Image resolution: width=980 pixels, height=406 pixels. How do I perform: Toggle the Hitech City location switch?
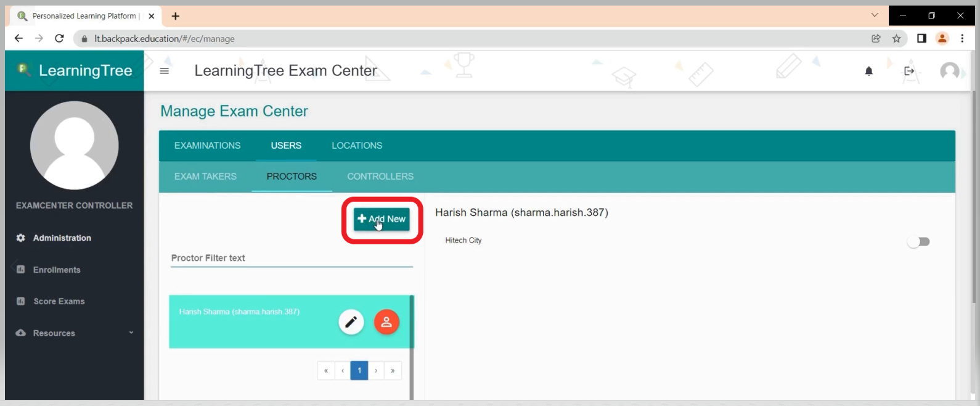[x=918, y=242]
